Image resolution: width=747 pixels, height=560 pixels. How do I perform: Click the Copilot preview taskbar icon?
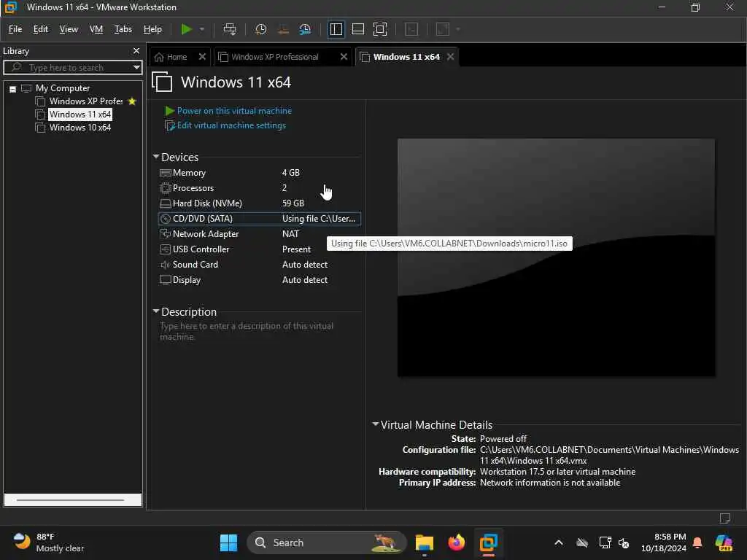pos(724,542)
